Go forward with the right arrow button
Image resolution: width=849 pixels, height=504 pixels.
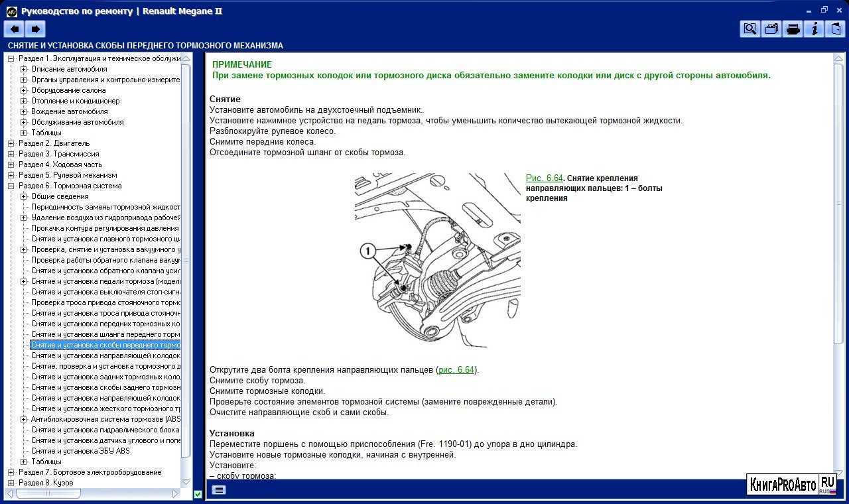pos(35,29)
